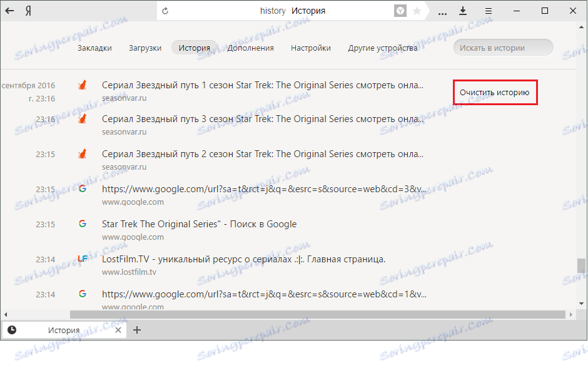Go back with the left arrow button
Viewport: 588px width, 370px height.
coord(10,11)
